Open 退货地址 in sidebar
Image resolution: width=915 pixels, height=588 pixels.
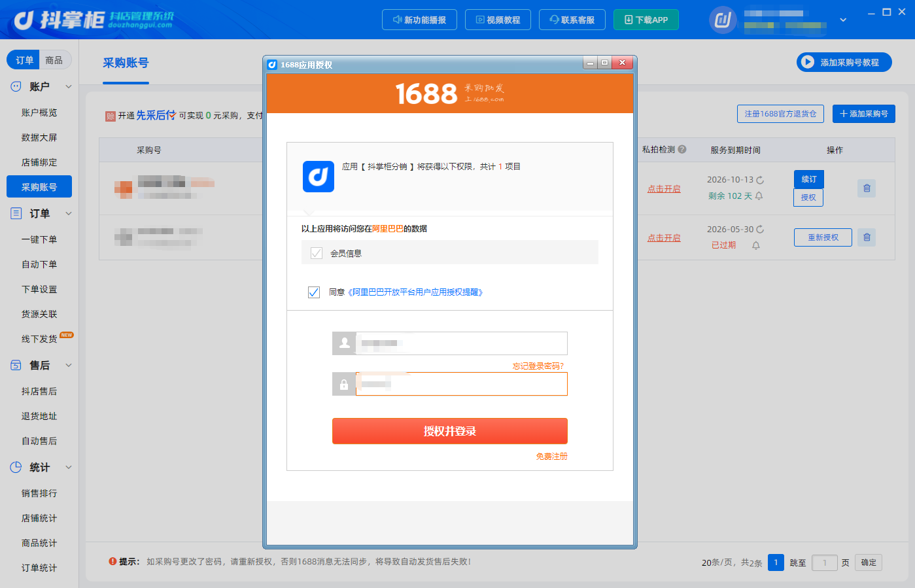coord(39,416)
